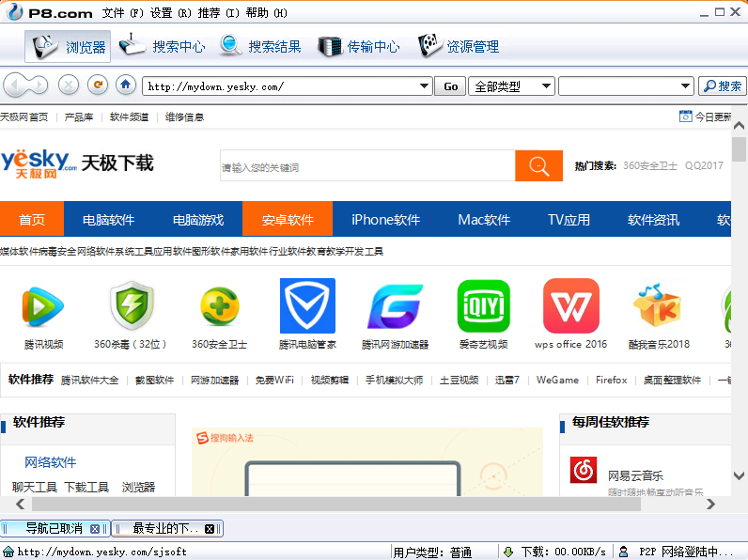Click the 360杀毒 shield icon
Screen dimensions: 748x560
click(132, 305)
